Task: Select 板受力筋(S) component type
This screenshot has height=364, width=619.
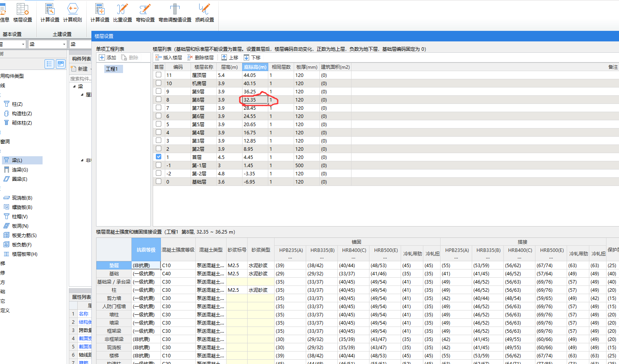Action: click(20, 235)
